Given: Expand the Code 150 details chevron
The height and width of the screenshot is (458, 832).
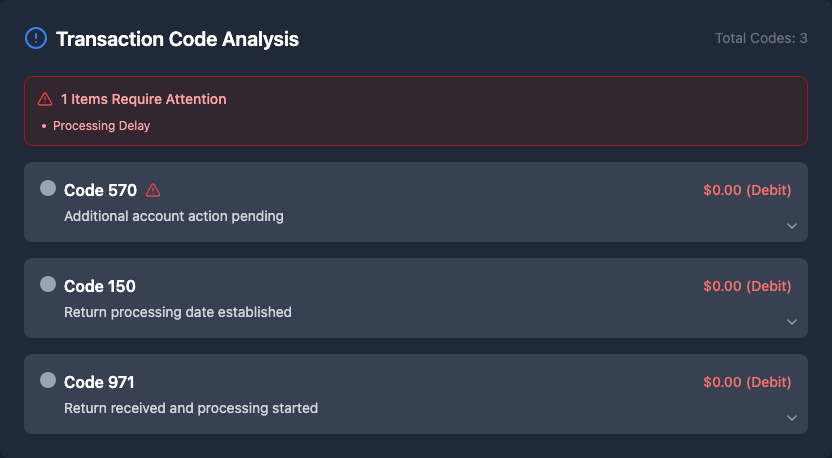Looking at the screenshot, I should 791,322.
